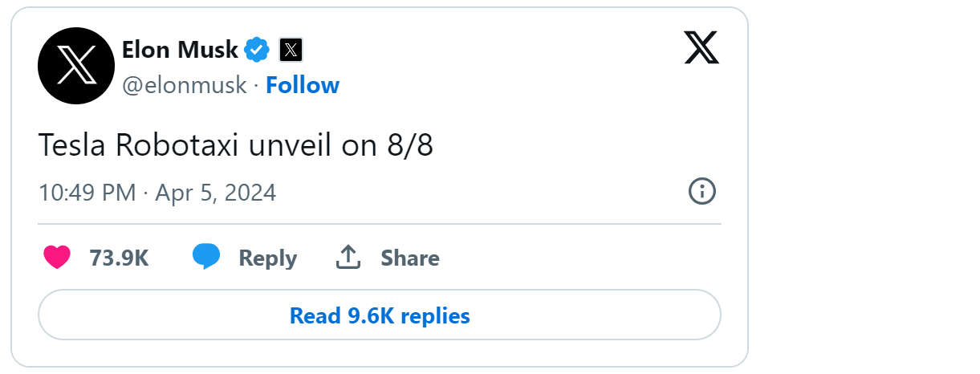Viewport: 980px width, 374px height.
Task: Click the Share text label
Action: coord(409,258)
